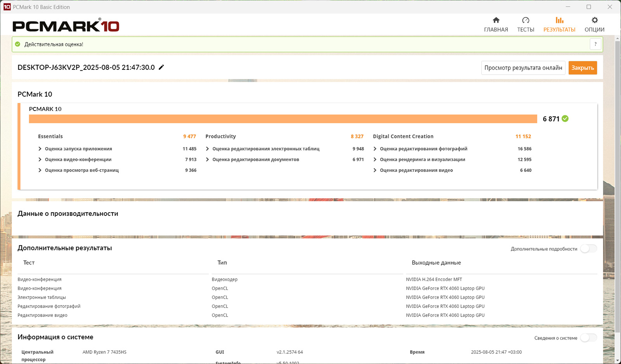The height and width of the screenshot is (364, 621).
Task: Click Редактирование фотографий test row
Action: point(49,306)
